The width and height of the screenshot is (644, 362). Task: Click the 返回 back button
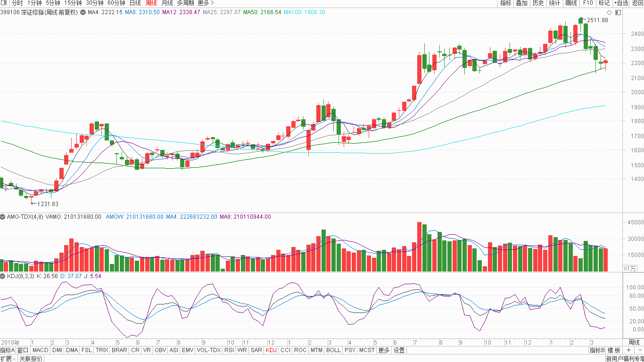click(637, 3)
